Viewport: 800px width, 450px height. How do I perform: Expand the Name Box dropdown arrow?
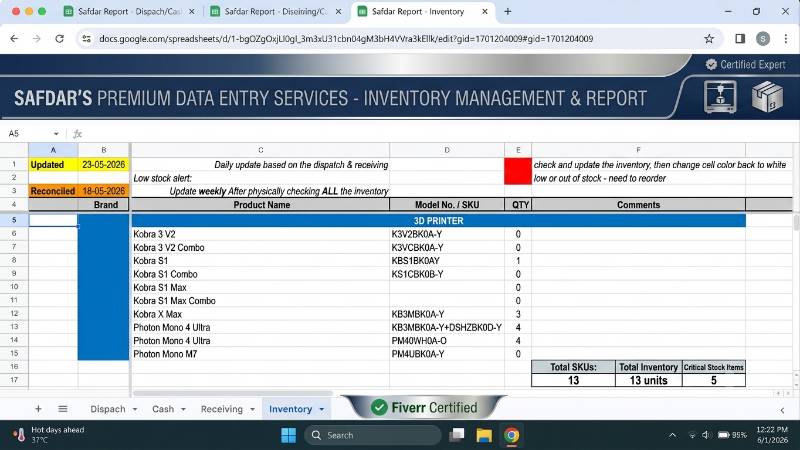(56, 134)
